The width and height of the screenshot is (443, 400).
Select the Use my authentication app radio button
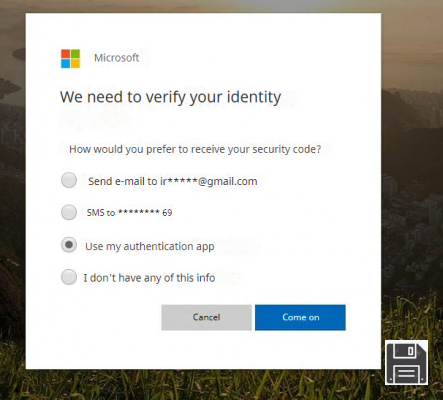click(x=69, y=245)
